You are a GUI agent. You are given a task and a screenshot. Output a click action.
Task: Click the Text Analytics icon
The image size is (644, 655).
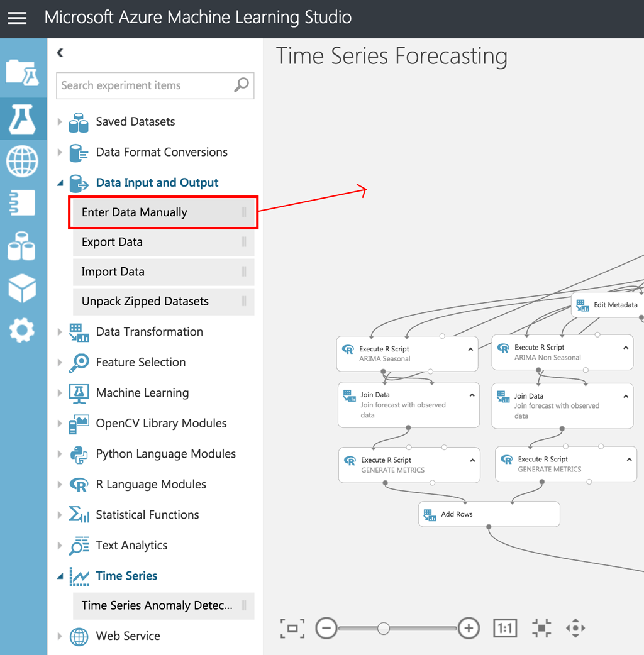point(79,546)
